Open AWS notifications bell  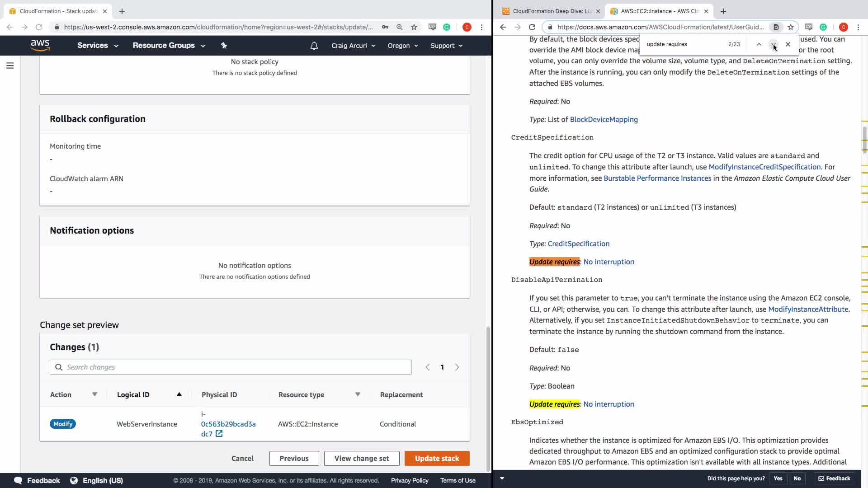tap(314, 46)
